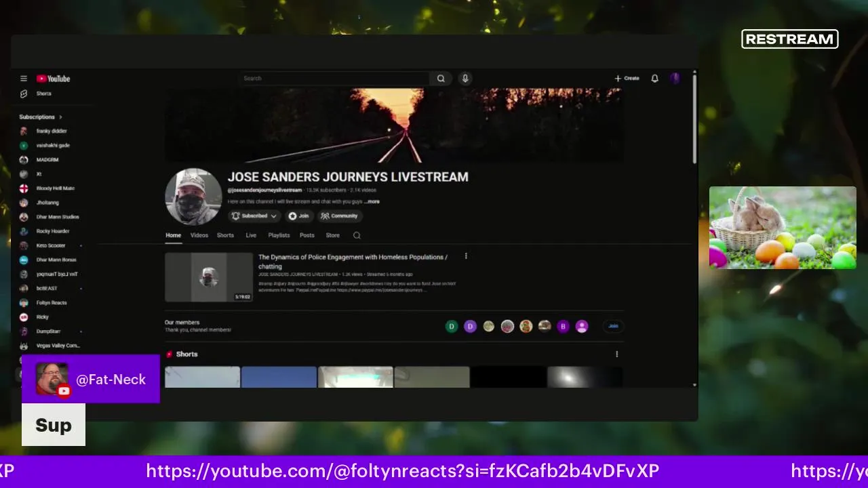
Task: Click @Fat-Neck chat user avatar
Action: tap(52, 379)
